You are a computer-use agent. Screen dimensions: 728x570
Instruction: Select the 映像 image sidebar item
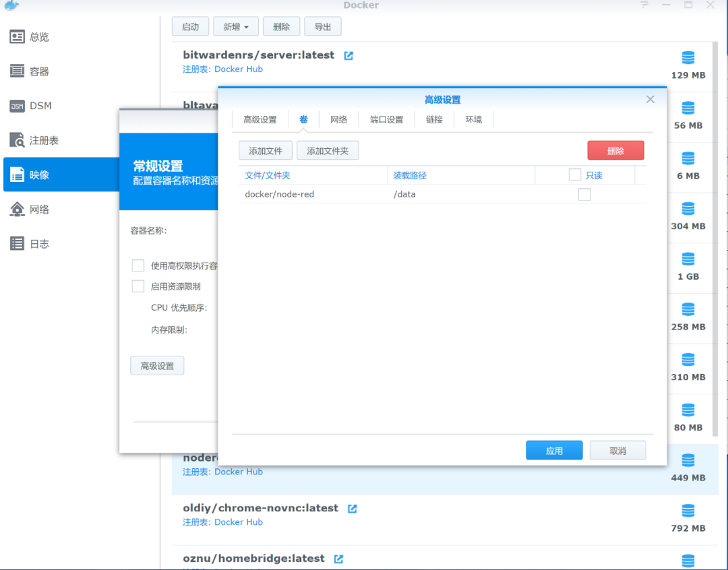point(61,175)
